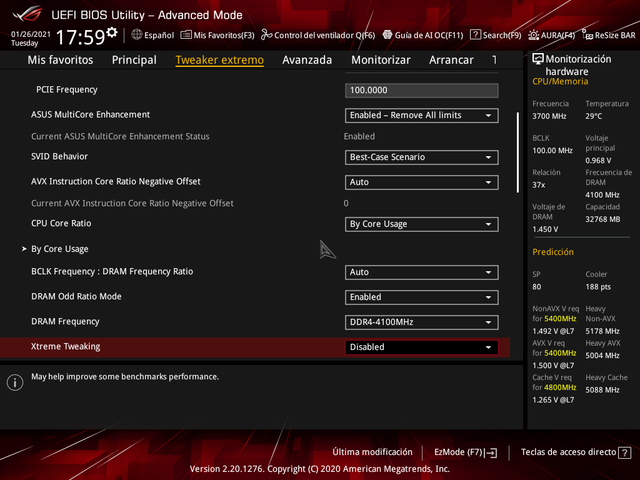Screen dimensions: 640x480
Task: Click the 32768 MB capacity value
Action: (x=603, y=220)
